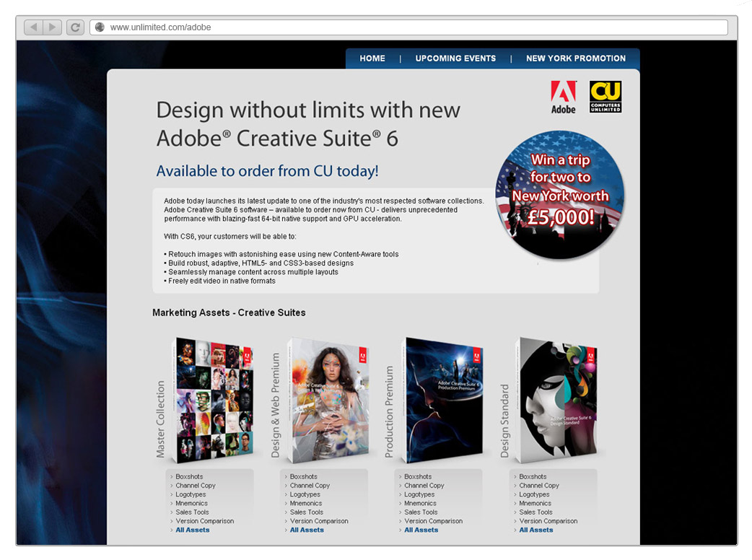Open Channel Copy under Design & Web Premium

(310, 486)
